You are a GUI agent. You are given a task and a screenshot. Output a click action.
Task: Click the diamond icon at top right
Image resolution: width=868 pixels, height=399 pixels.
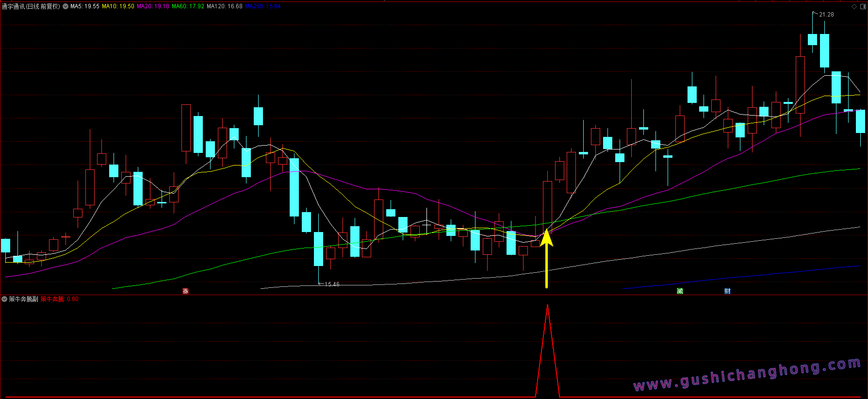point(854,6)
